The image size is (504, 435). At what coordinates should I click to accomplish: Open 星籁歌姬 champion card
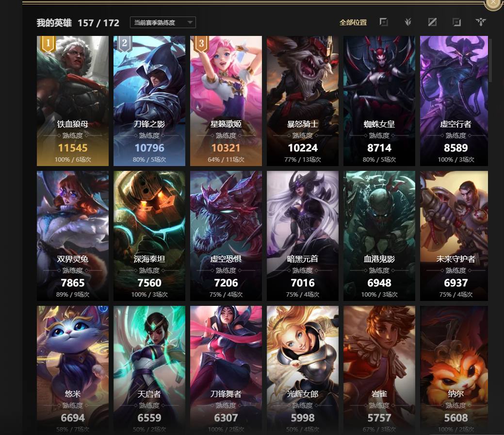pos(226,100)
